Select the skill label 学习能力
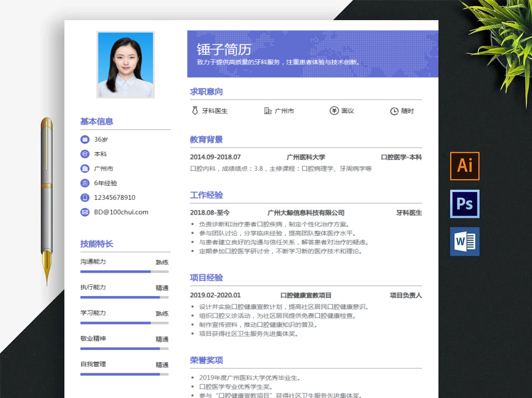Image resolution: width=532 pixels, height=398 pixels. pos(94,312)
